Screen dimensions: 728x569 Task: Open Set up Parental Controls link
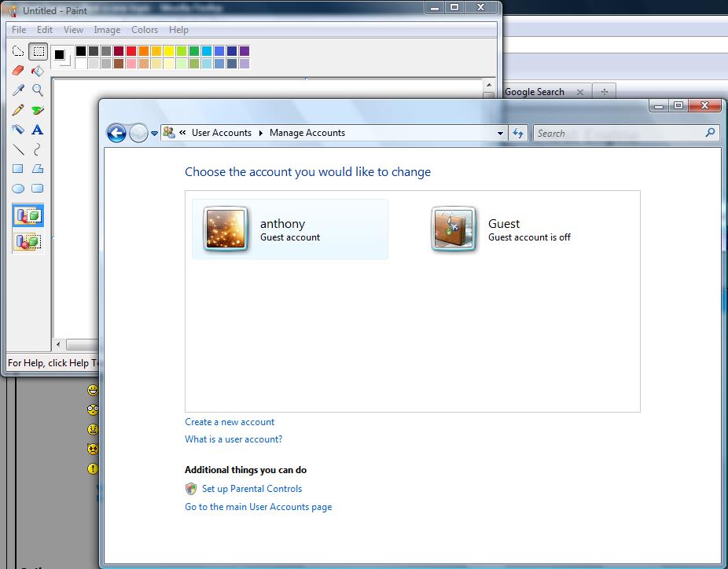click(252, 489)
